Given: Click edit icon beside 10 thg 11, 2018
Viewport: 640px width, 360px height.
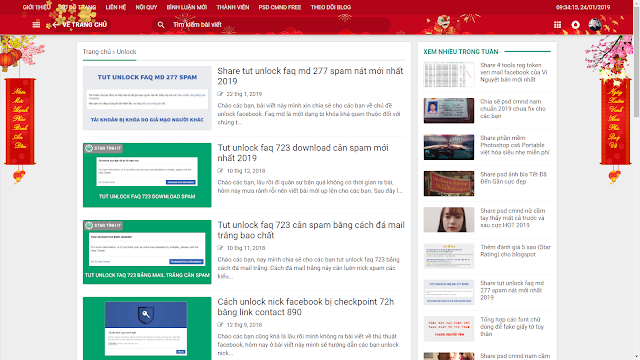Looking at the screenshot, I should (x=220, y=248).
